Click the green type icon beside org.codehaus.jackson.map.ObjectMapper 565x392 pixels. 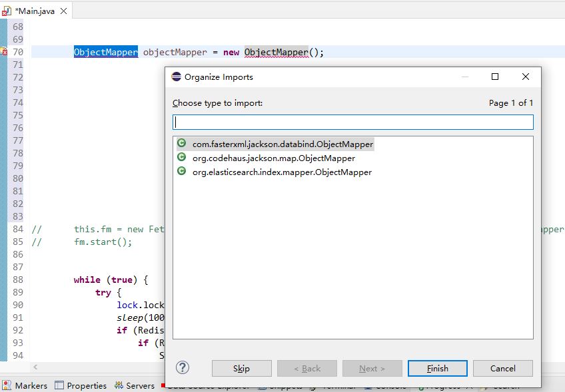(181, 158)
